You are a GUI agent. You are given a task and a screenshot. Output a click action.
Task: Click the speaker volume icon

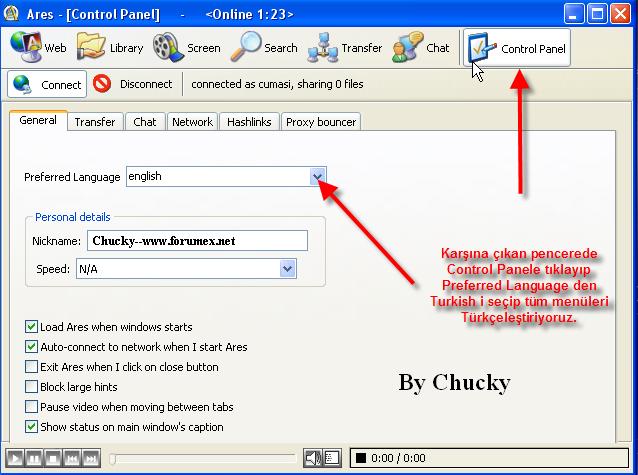click(314, 458)
